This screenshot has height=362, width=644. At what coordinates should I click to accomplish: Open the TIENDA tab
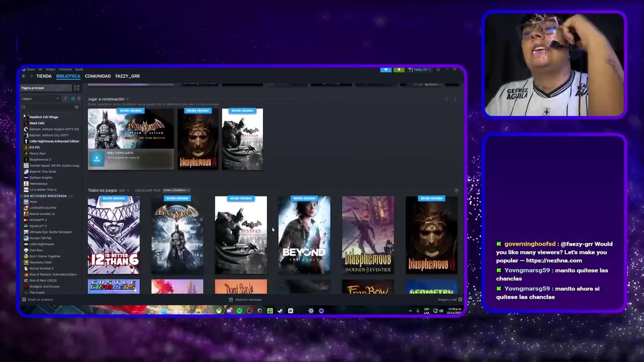(x=44, y=76)
